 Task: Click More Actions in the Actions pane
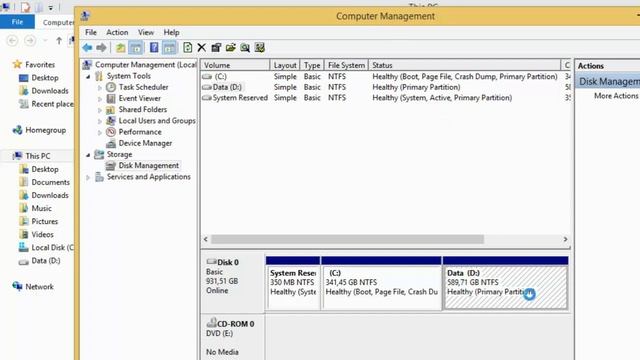(x=616, y=96)
